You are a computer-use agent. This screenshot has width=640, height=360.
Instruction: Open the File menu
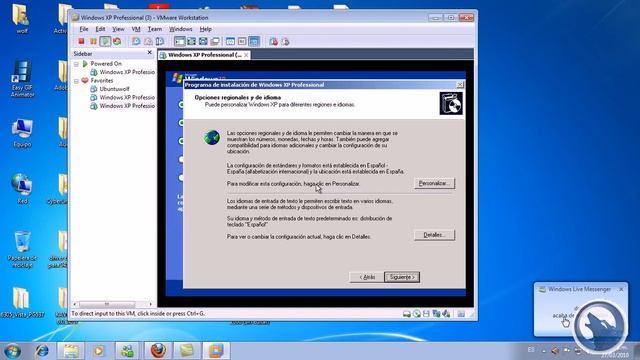[x=84, y=29]
